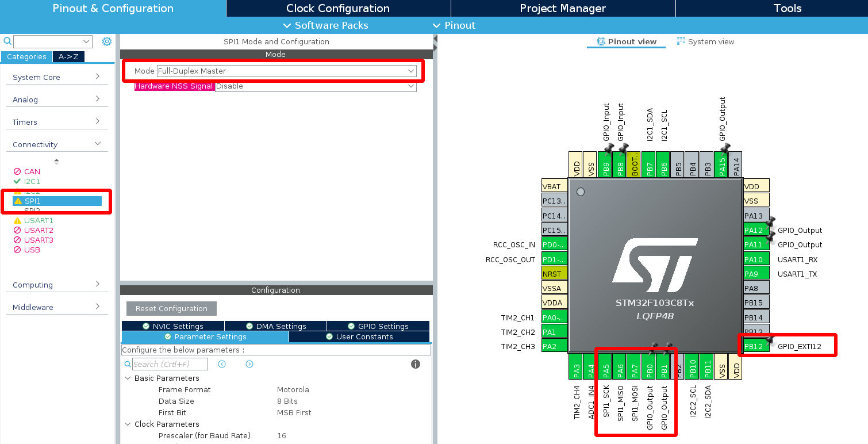Select pin PB0 on the chip

pyautogui.click(x=649, y=366)
